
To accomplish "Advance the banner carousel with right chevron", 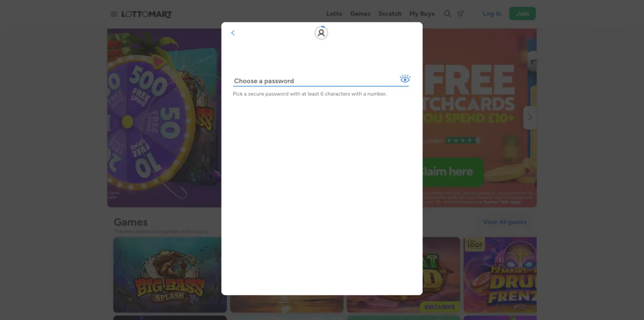I will [530, 118].
